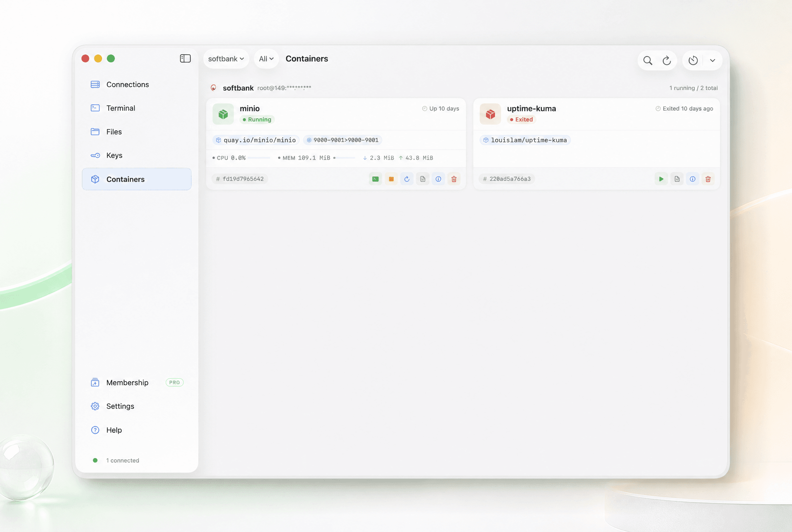This screenshot has width=792, height=532.
Task: Click the softbank host icon
Action: pyautogui.click(x=213, y=88)
